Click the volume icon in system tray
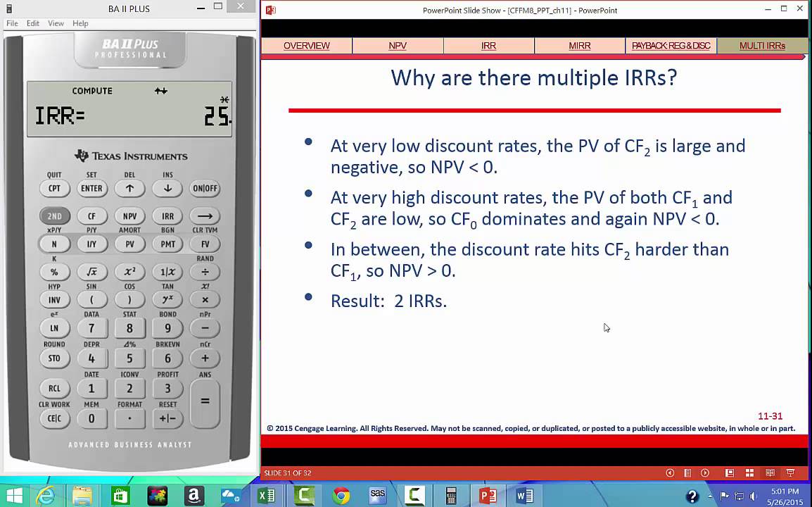The width and height of the screenshot is (812, 507). (753, 496)
